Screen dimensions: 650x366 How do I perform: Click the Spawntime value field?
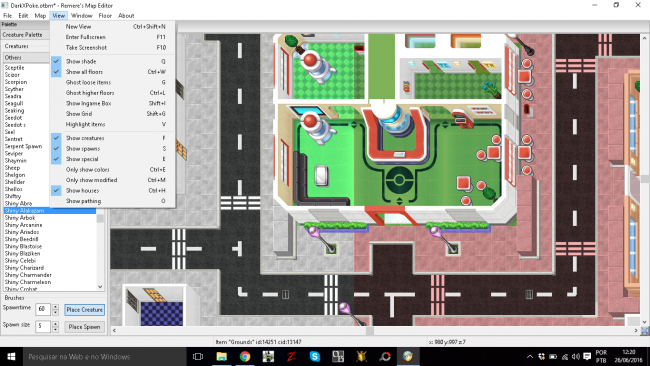click(x=43, y=309)
